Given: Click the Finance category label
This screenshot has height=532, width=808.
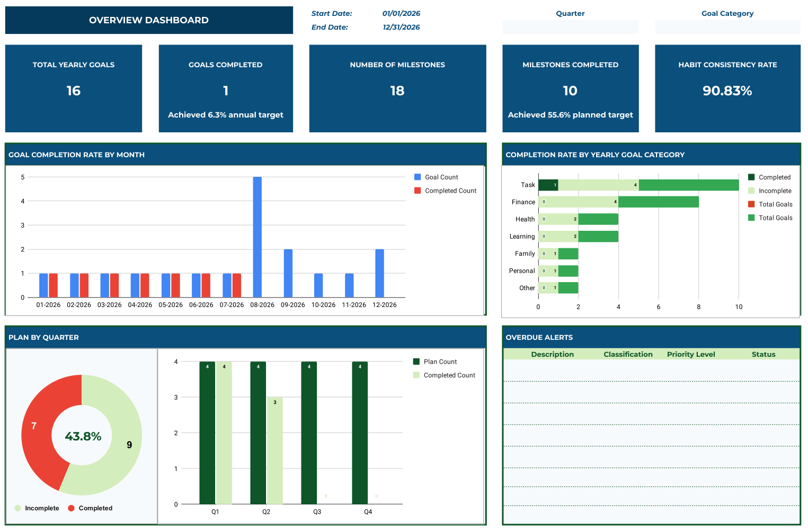Looking at the screenshot, I should tap(523, 202).
